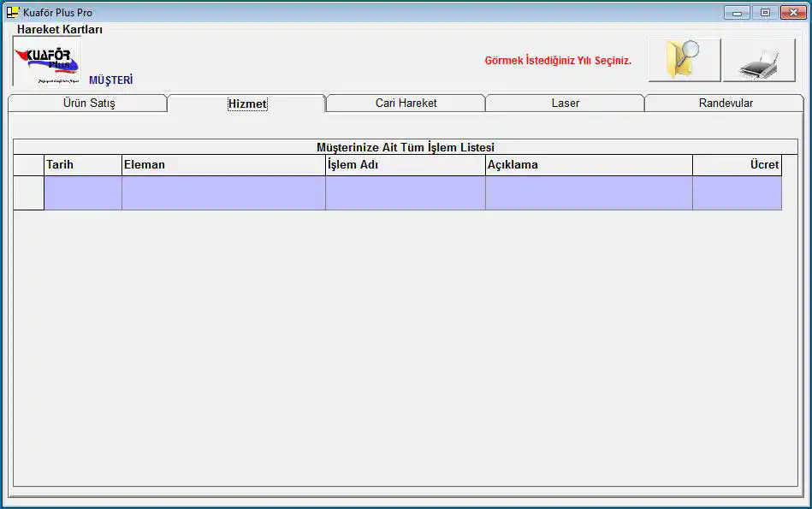This screenshot has width=812, height=509.
Task: Click the Ücret column header
Action: coord(737,165)
